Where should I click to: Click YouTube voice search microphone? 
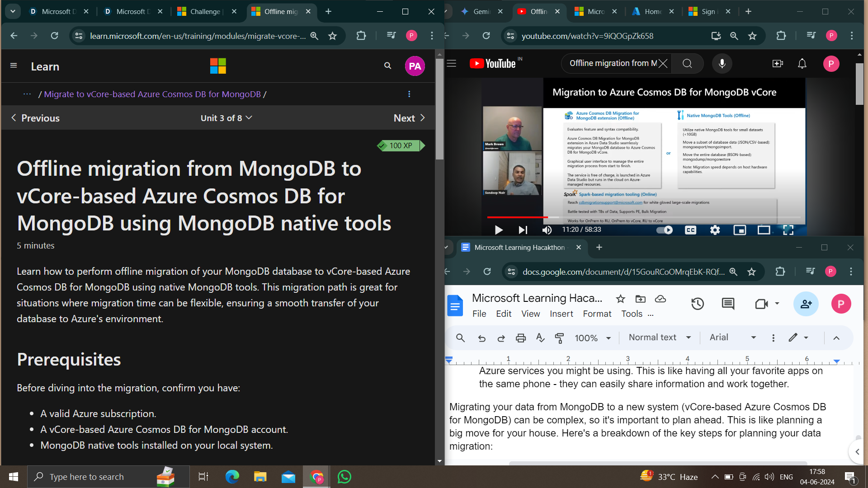[722, 64]
